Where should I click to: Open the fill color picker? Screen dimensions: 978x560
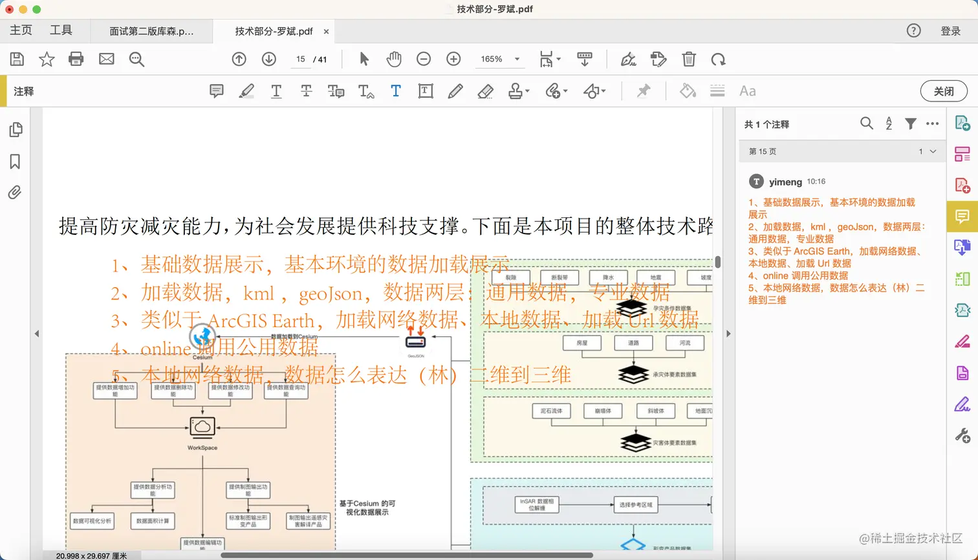[x=688, y=91]
